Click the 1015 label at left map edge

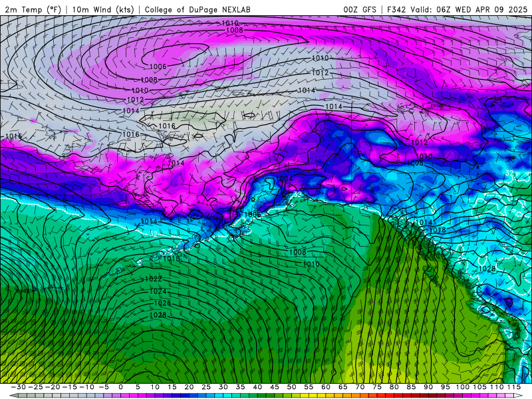(13, 136)
